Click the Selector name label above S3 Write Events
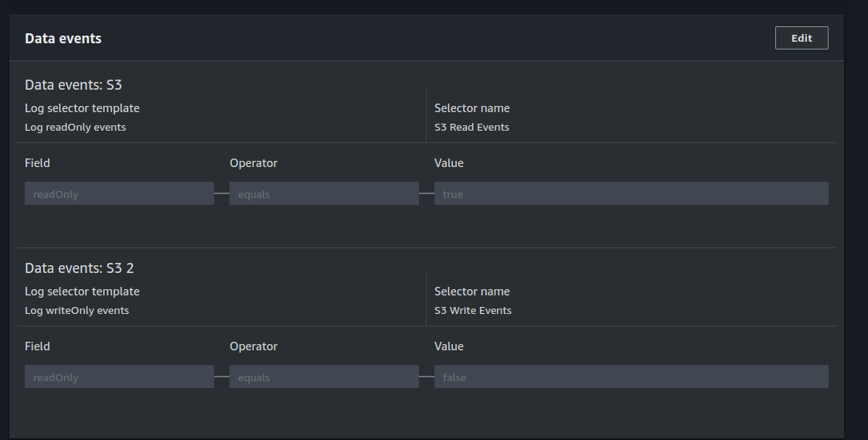This screenshot has width=868, height=440. click(x=471, y=292)
